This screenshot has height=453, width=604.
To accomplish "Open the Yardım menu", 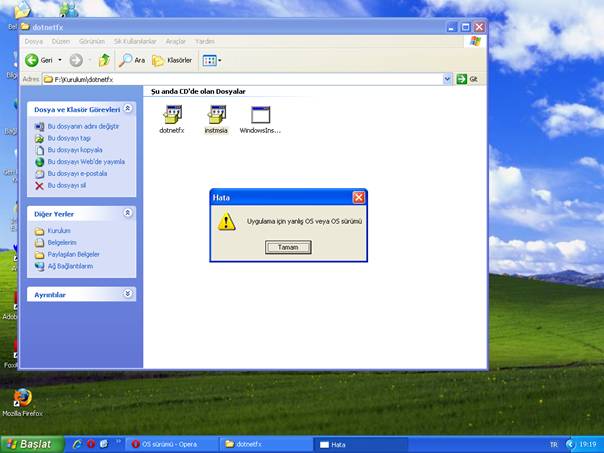I will pos(205,41).
